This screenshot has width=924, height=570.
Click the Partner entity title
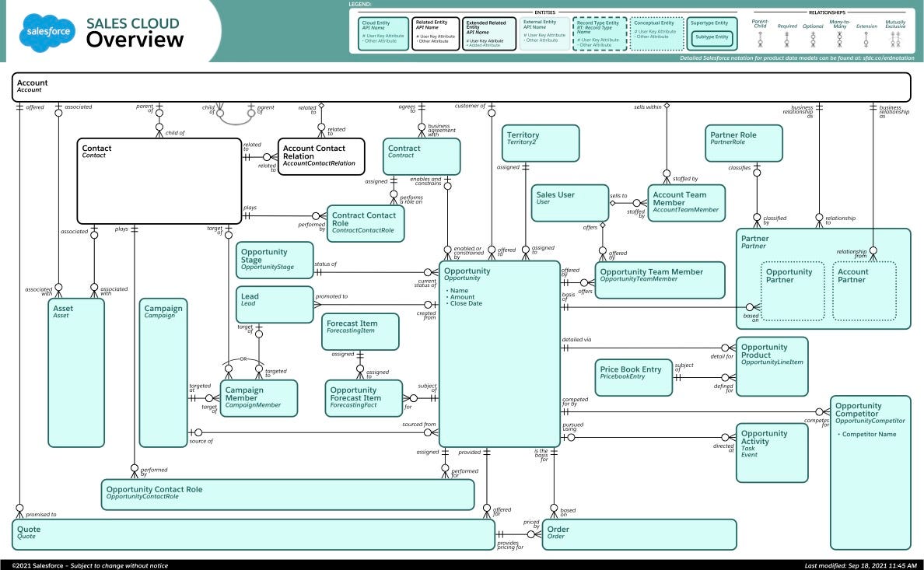click(755, 239)
